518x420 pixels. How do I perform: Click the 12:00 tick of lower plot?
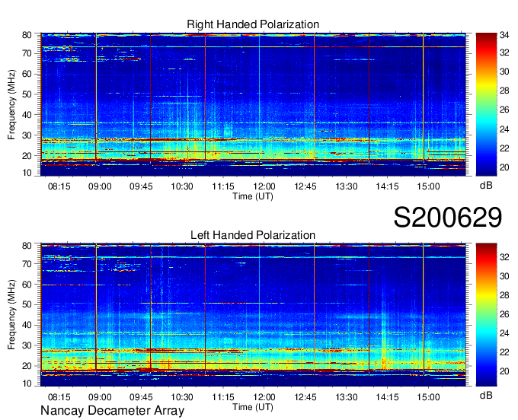point(264,397)
